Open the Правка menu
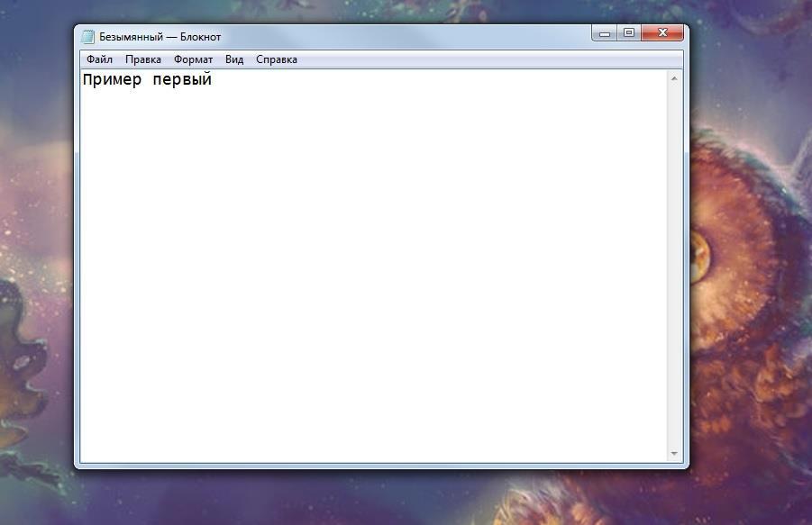The image size is (812, 525). (x=143, y=59)
